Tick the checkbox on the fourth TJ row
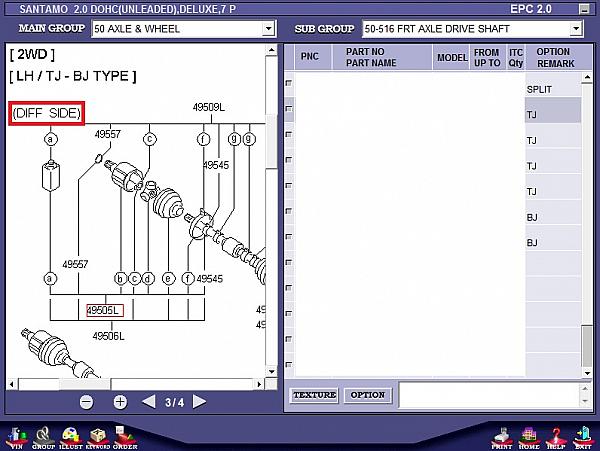 point(289,186)
